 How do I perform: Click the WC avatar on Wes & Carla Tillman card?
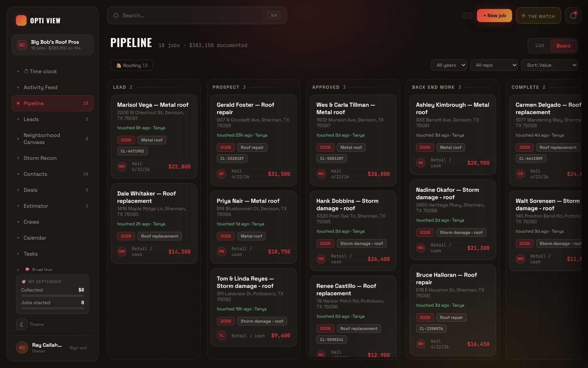(321, 174)
